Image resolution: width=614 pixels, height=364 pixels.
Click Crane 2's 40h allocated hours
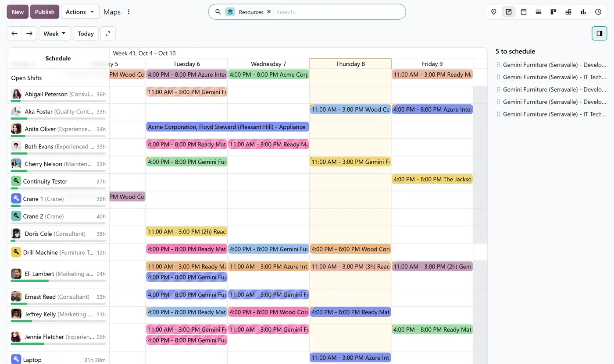point(101,216)
